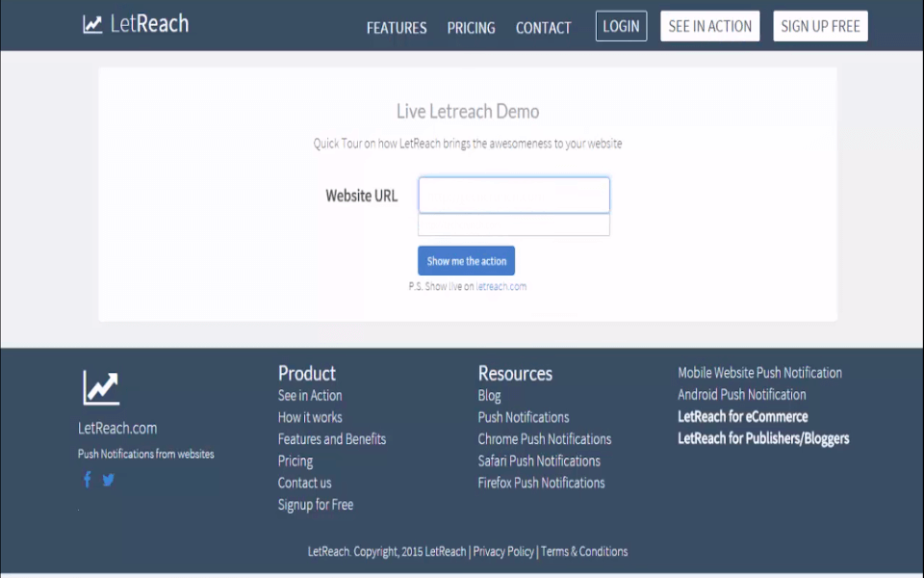The width and height of the screenshot is (924, 578).
Task: Open Features and Benefits footer link
Action: click(332, 439)
